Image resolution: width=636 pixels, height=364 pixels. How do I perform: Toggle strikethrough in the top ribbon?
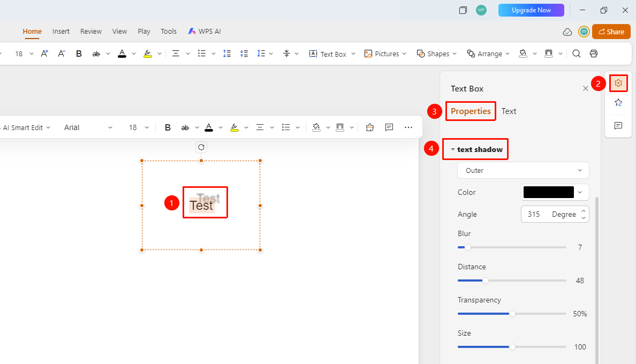tap(96, 54)
